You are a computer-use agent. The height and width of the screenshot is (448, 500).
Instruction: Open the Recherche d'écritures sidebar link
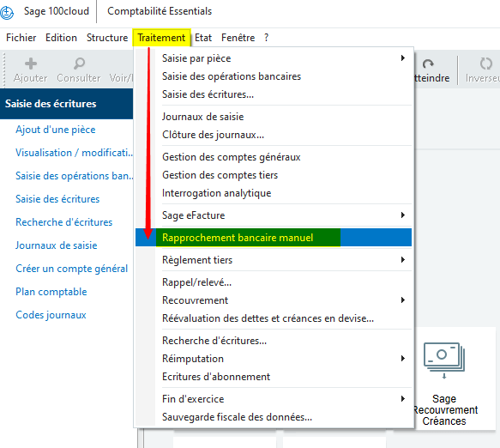(63, 222)
